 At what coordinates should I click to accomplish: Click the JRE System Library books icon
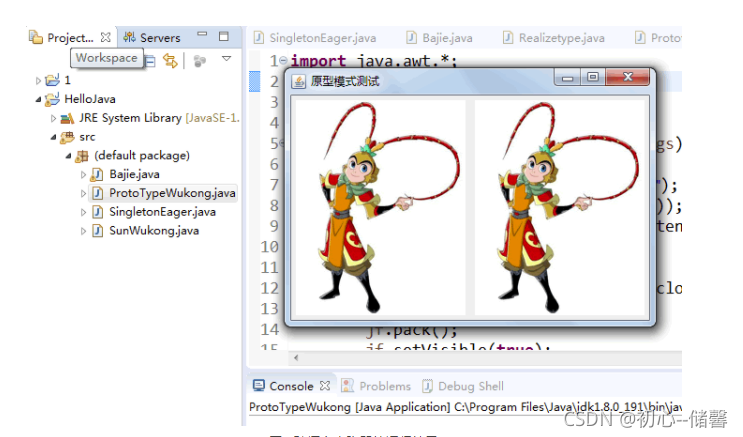pos(67,118)
